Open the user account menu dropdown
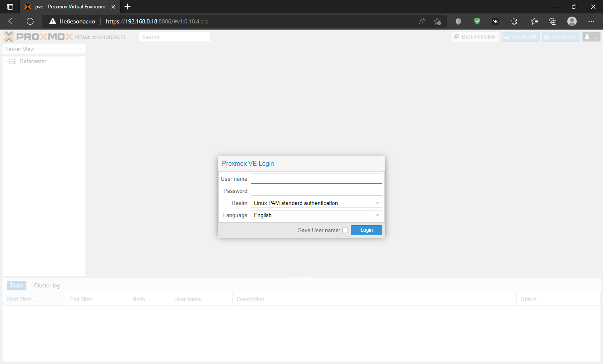Image resolution: width=603 pixels, height=364 pixels. (x=591, y=37)
